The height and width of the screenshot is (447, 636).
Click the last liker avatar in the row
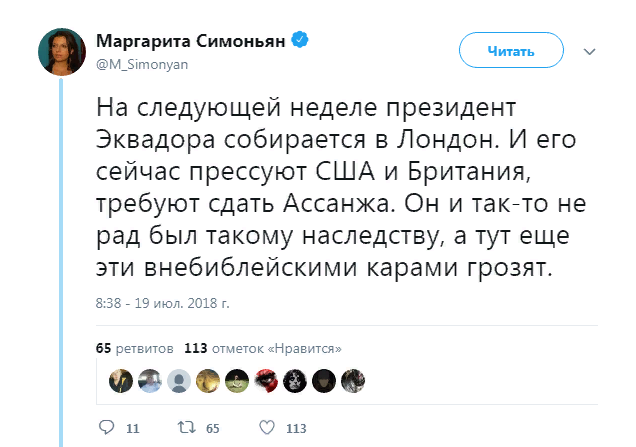click(353, 380)
